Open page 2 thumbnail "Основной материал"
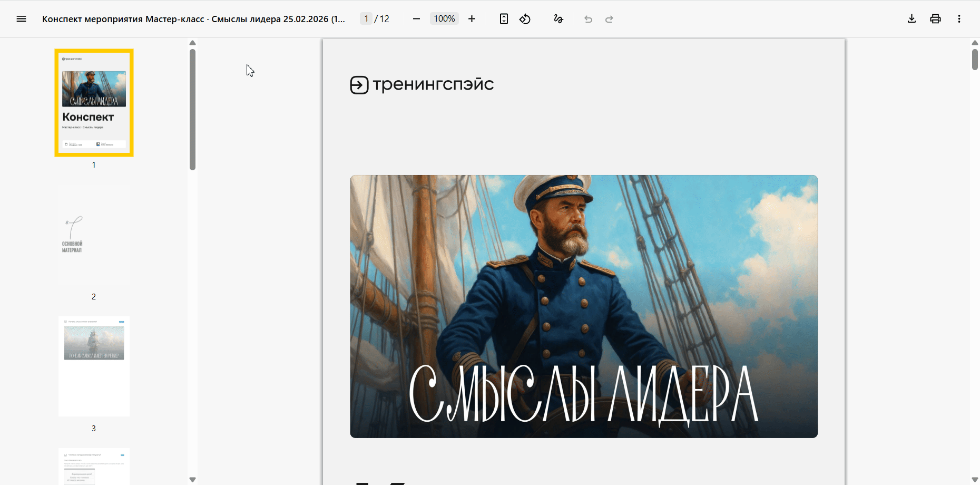980x485 pixels. click(94, 235)
